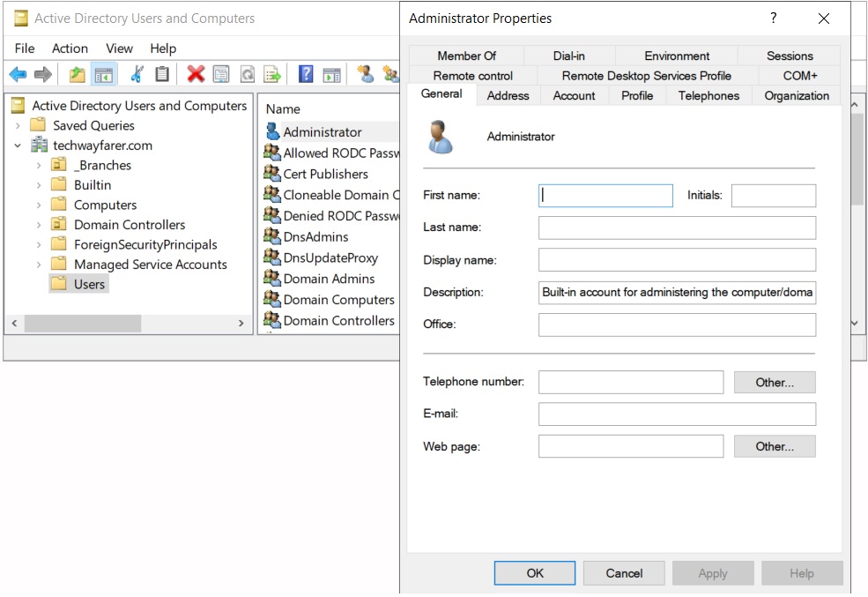Click the Cut scissors toolbar icon
This screenshot has width=868, height=597.
coord(137,75)
